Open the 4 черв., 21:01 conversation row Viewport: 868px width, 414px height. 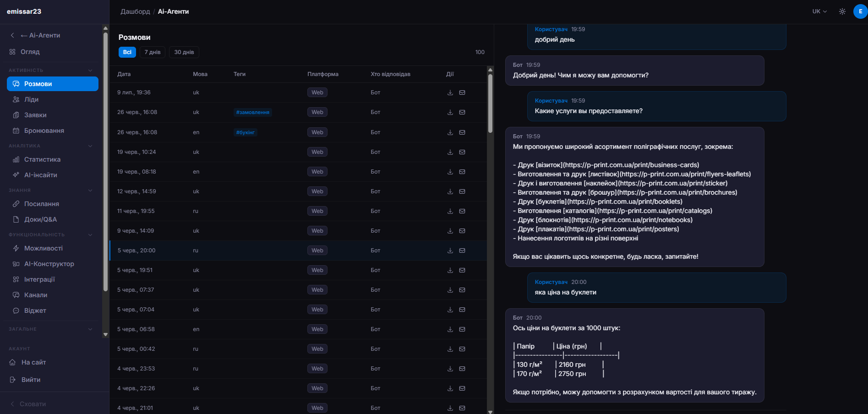pyautogui.click(x=298, y=407)
